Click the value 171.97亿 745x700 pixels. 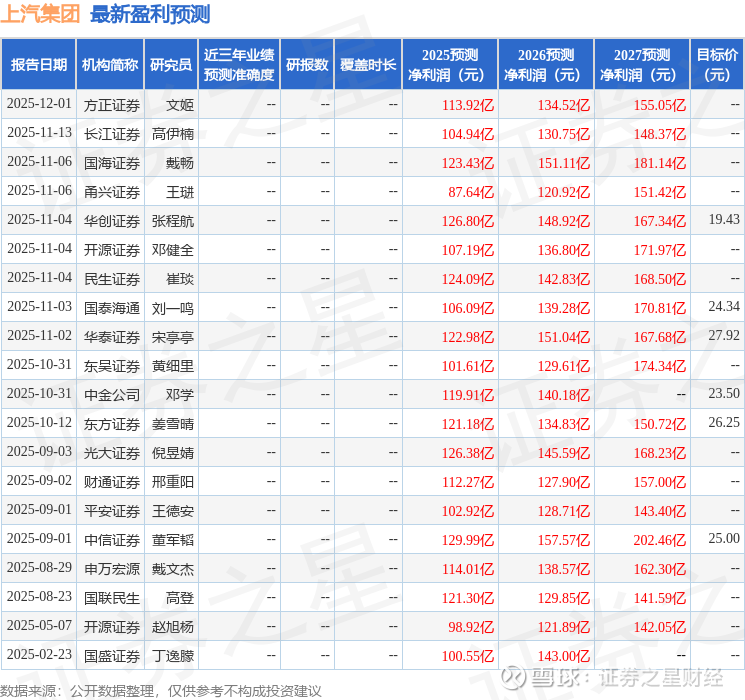[660, 250]
